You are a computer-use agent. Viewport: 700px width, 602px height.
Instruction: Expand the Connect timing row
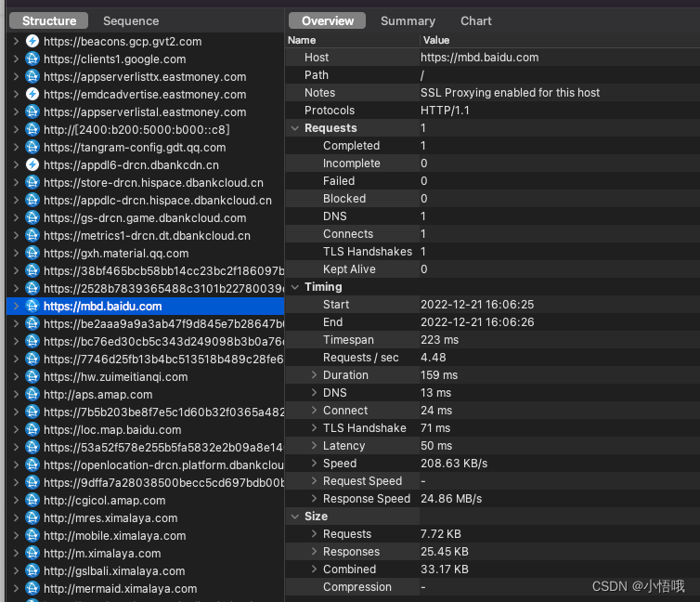tap(315, 410)
